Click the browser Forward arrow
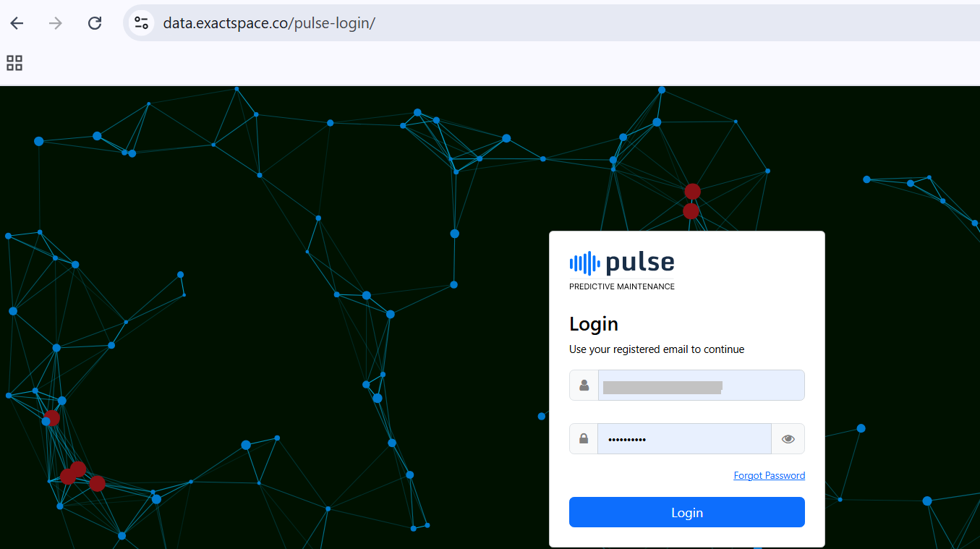Image resolution: width=980 pixels, height=549 pixels. click(56, 23)
